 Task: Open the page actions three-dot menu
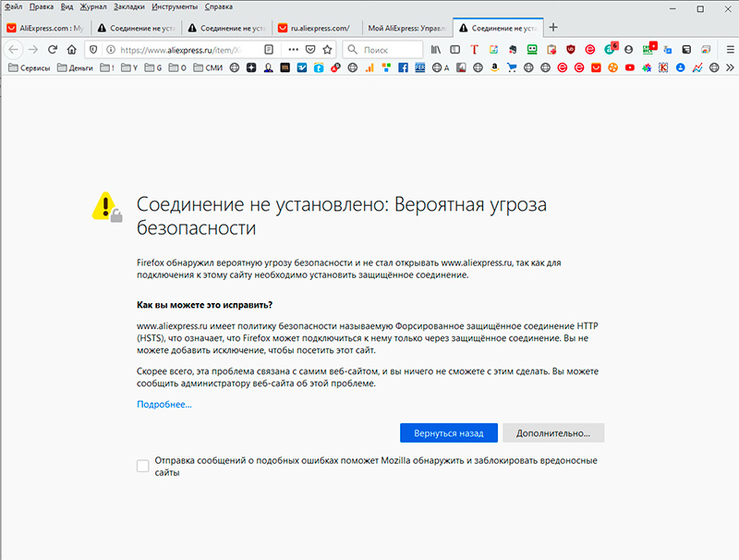294,49
